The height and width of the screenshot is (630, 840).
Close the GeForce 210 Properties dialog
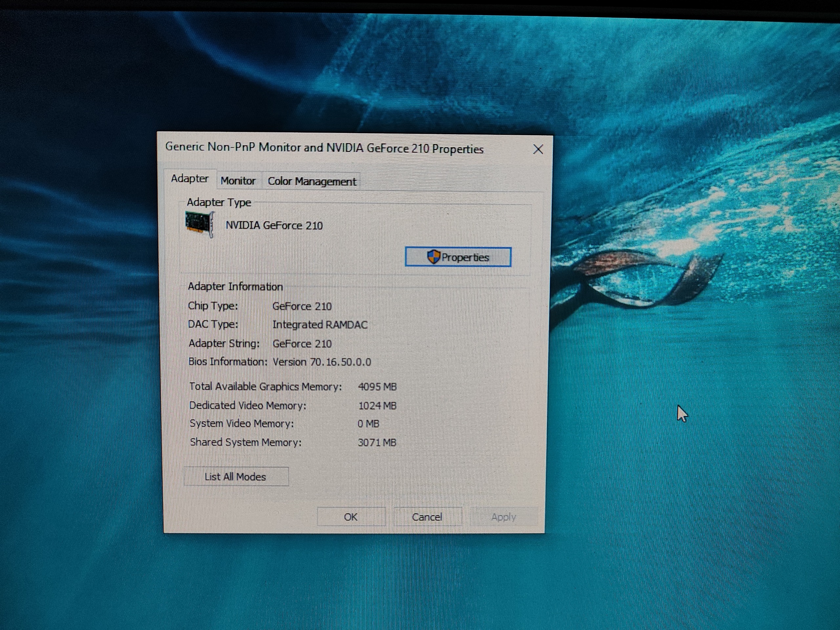coord(538,150)
